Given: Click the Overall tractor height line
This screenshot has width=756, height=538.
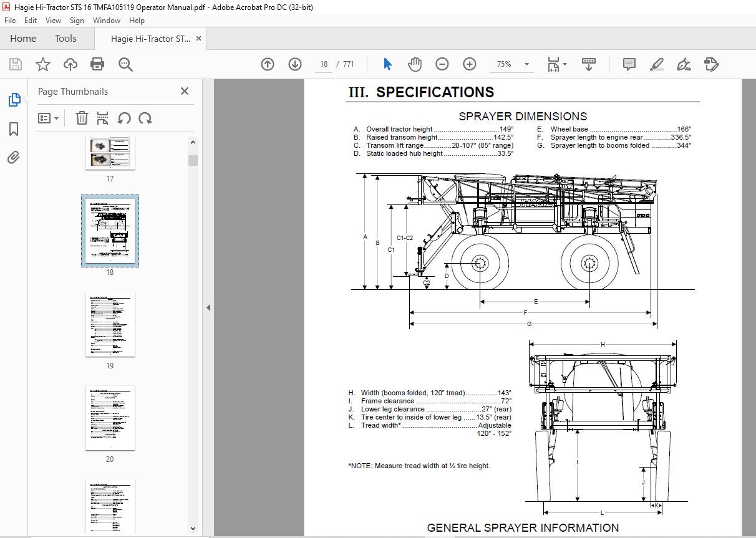Looking at the screenshot, I should 434,130.
